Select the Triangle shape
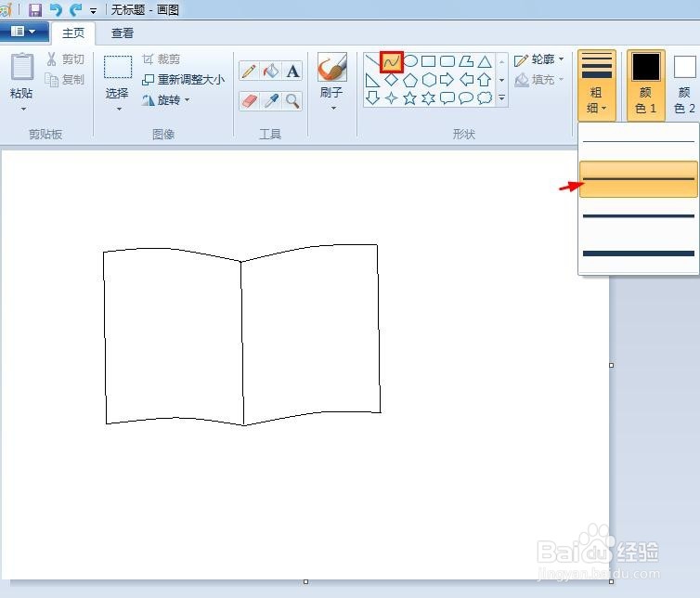This screenshot has width=700, height=598. point(485,61)
